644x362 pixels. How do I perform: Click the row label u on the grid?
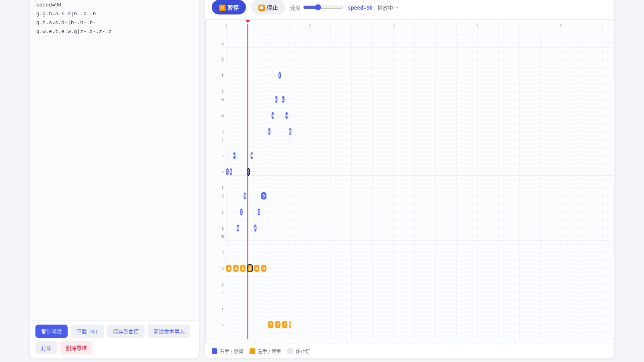tap(223, 43)
